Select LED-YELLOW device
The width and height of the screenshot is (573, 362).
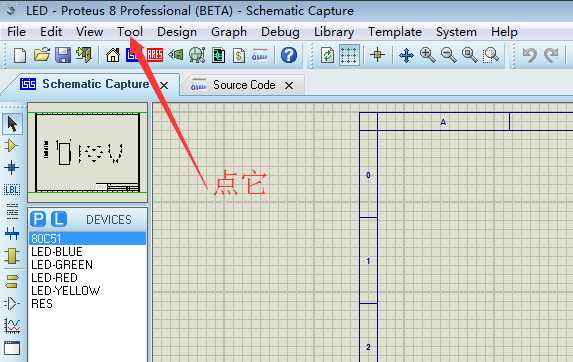click(65, 290)
